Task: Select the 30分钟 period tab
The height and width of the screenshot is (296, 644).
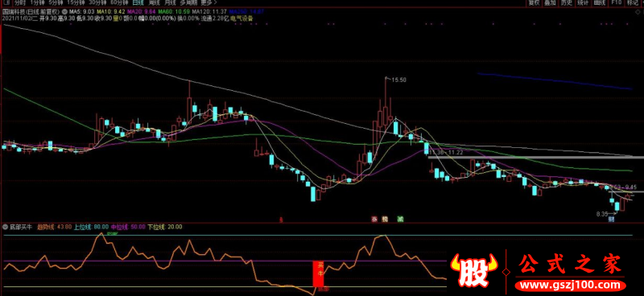Action: [x=97, y=3]
